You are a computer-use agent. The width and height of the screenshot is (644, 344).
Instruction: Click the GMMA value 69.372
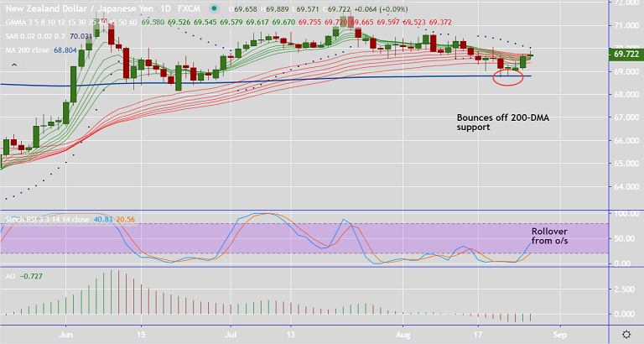pyautogui.click(x=440, y=22)
